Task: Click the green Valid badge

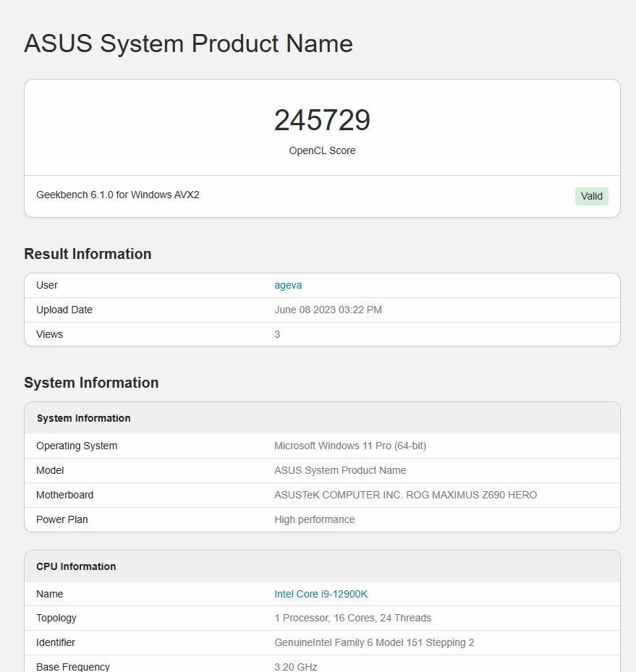Action: pyautogui.click(x=591, y=196)
